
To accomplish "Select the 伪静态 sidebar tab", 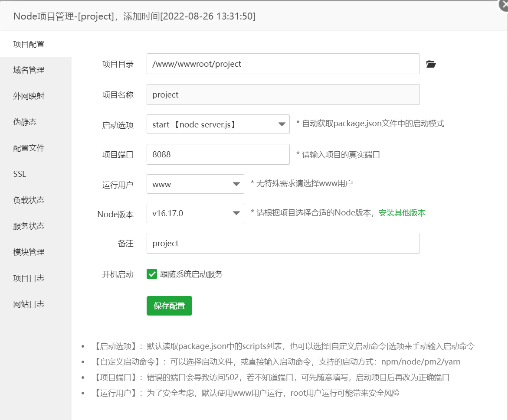I will [x=25, y=122].
